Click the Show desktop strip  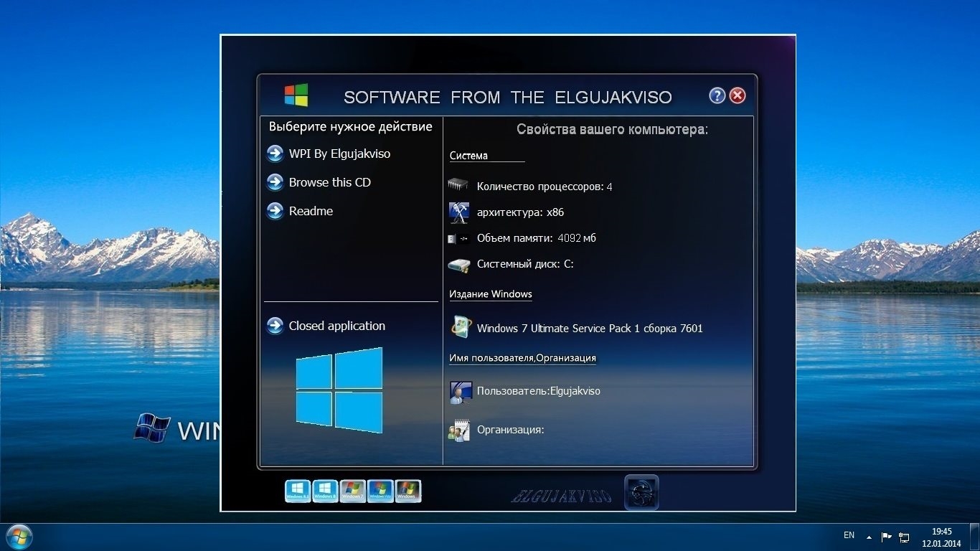pos(974,537)
